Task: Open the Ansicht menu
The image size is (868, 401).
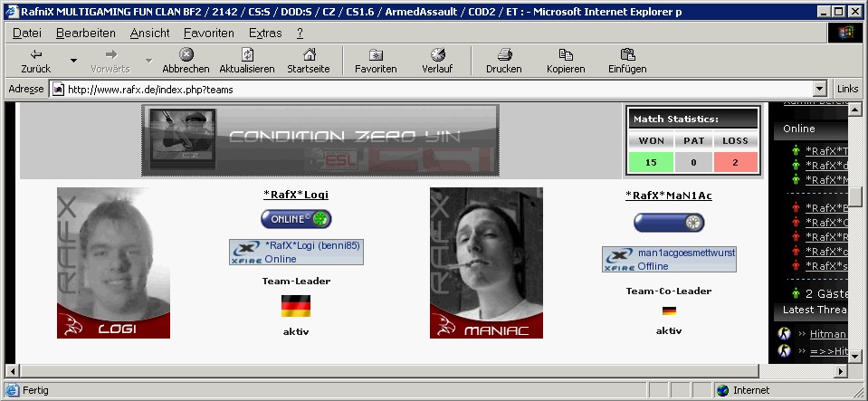Action: click(x=150, y=33)
